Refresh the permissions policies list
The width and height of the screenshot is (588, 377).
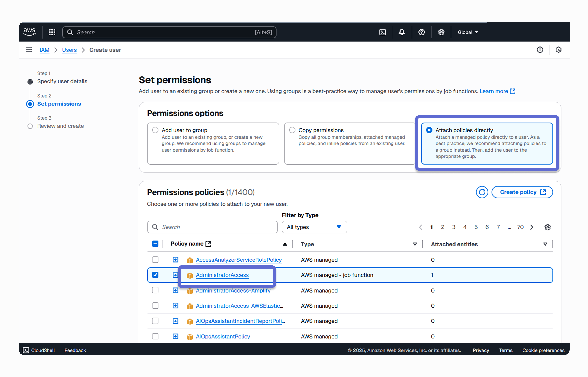pyautogui.click(x=482, y=192)
